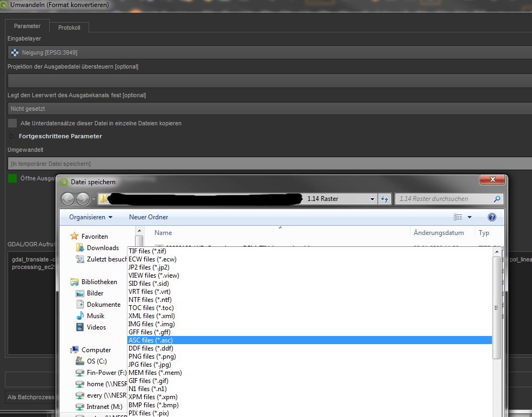Image resolution: width=532 pixels, height=417 pixels.
Task: Select TIF files (*.tif) format
Action: click(310, 251)
